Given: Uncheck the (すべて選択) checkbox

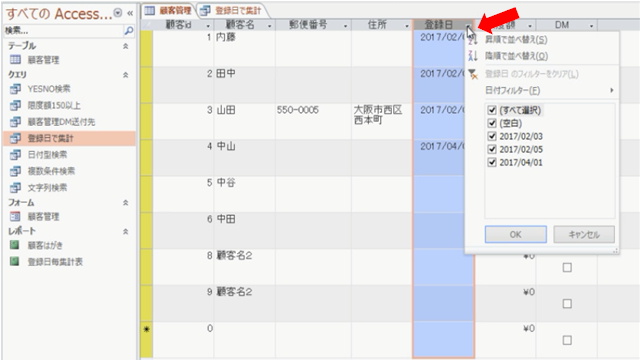Looking at the screenshot, I should (x=492, y=110).
